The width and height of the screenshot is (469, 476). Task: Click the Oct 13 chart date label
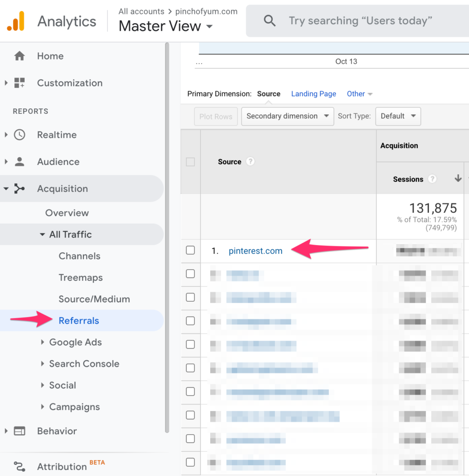coord(346,61)
